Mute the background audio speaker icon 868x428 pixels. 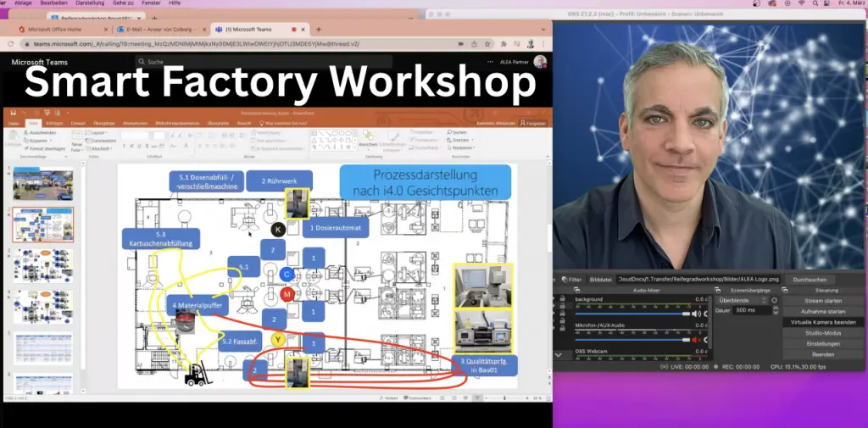point(697,314)
